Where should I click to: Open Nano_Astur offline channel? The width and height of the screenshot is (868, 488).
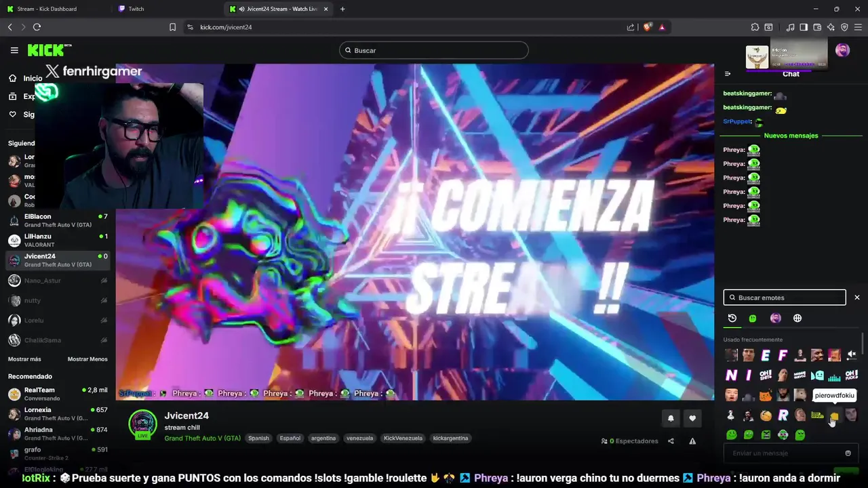click(x=58, y=281)
